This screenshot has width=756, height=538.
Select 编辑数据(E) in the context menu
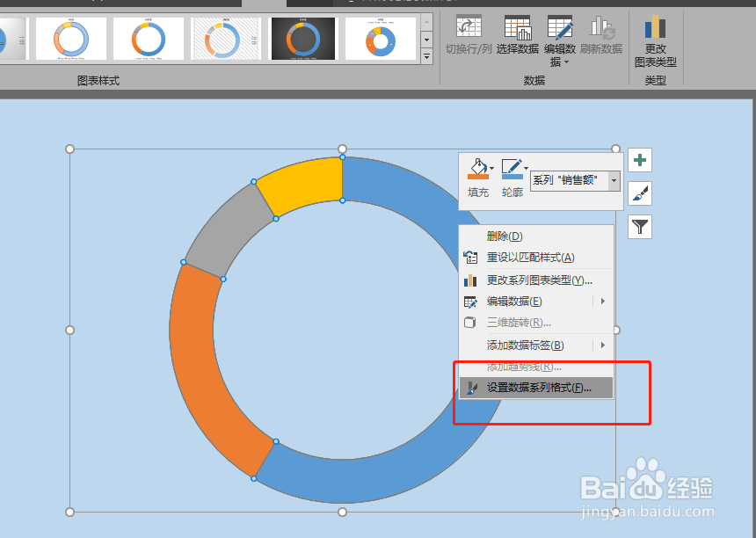535,302
